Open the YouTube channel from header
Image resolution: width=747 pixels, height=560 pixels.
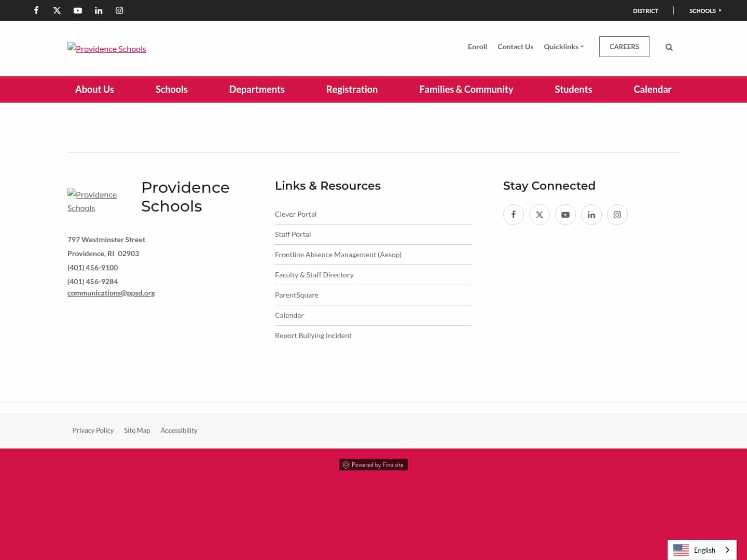78,10
